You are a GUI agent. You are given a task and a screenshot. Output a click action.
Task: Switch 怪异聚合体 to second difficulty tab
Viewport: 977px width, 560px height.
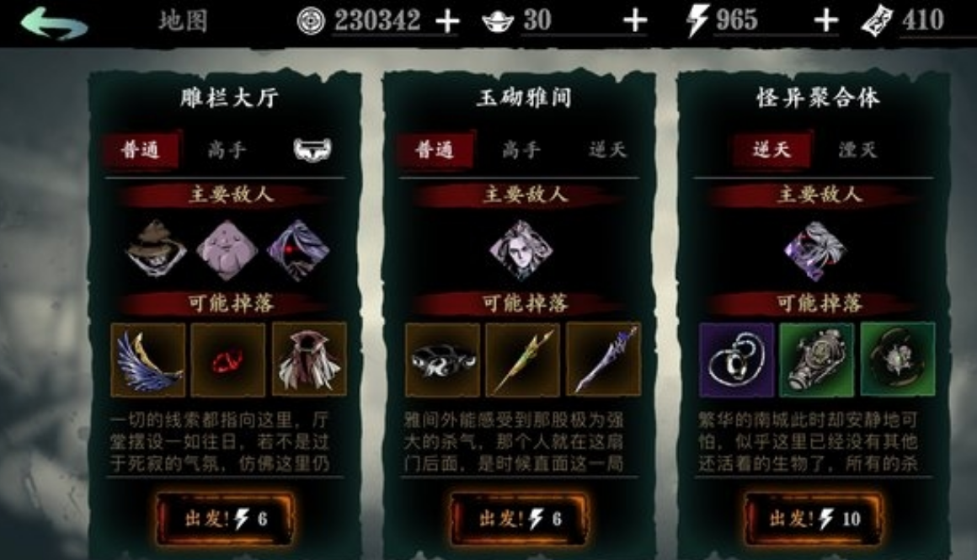[858, 150]
